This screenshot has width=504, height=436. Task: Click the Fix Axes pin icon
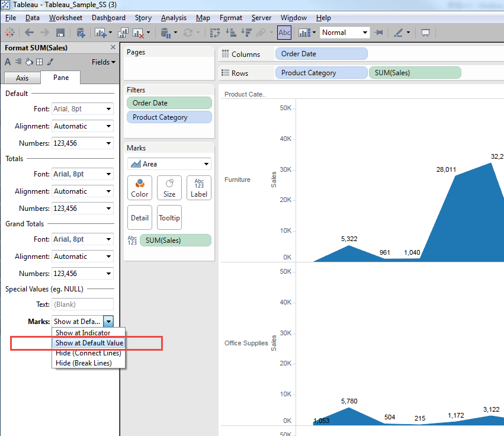point(378,33)
